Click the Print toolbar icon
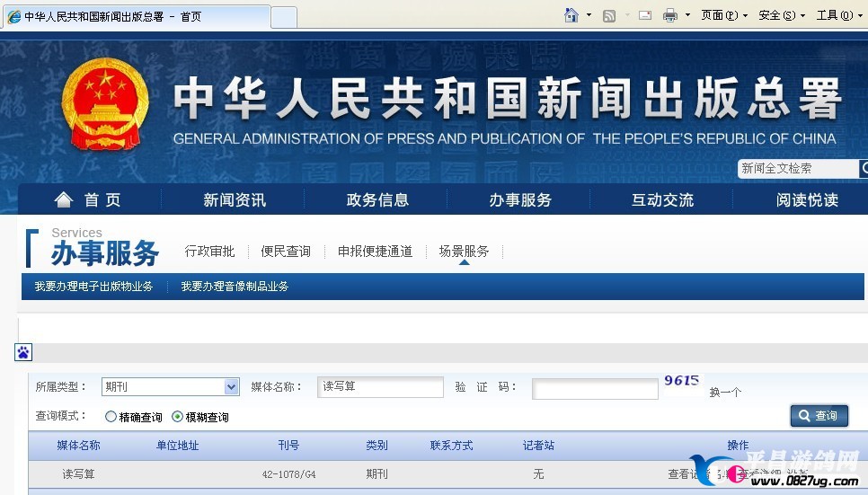This screenshot has height=495, width=868. (669, 15)
